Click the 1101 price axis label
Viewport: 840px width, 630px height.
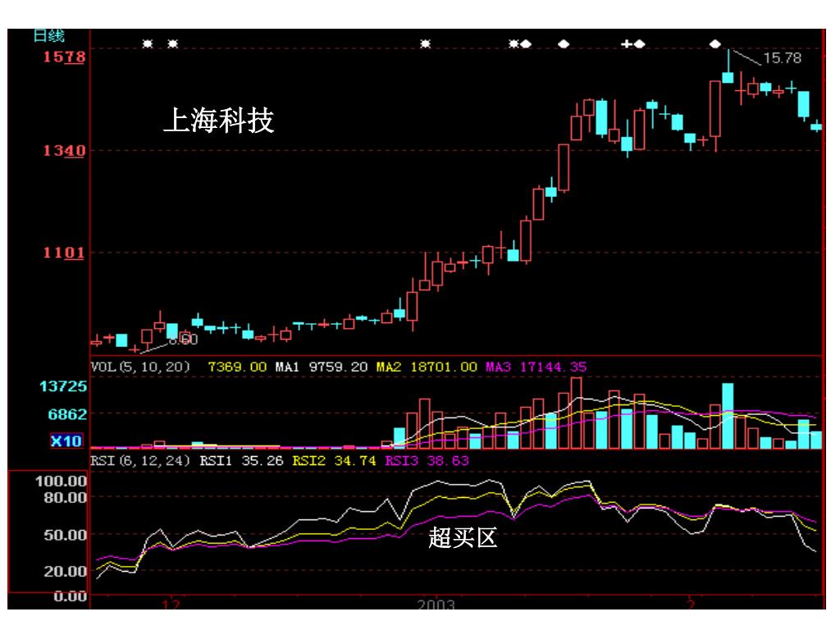[64, 253]
